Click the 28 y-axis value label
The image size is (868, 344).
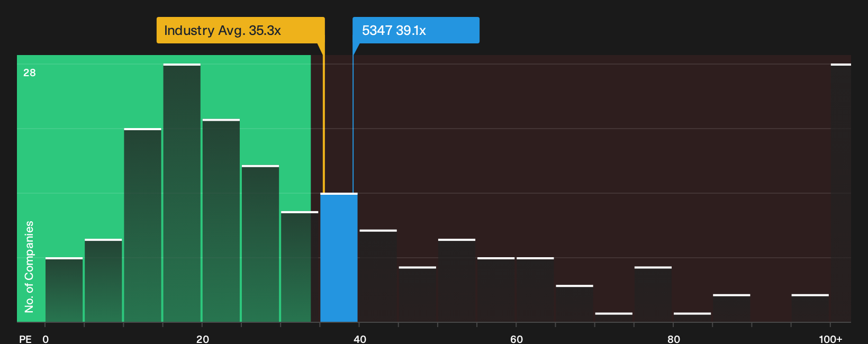tap(30, 73)
